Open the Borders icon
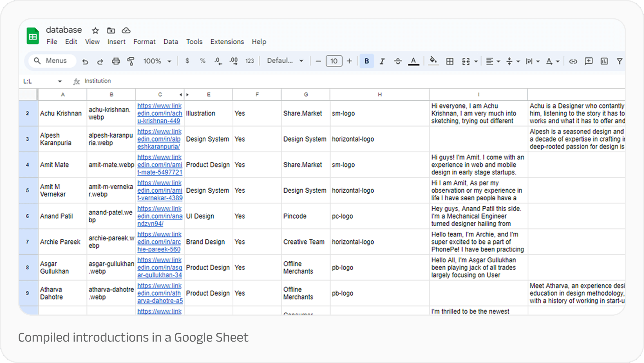 (450, 61)
